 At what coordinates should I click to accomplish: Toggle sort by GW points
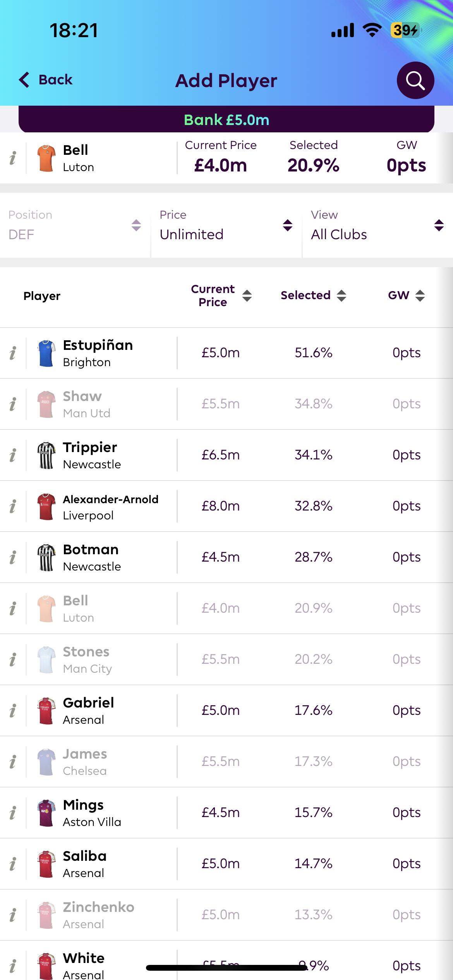[420, 296]
